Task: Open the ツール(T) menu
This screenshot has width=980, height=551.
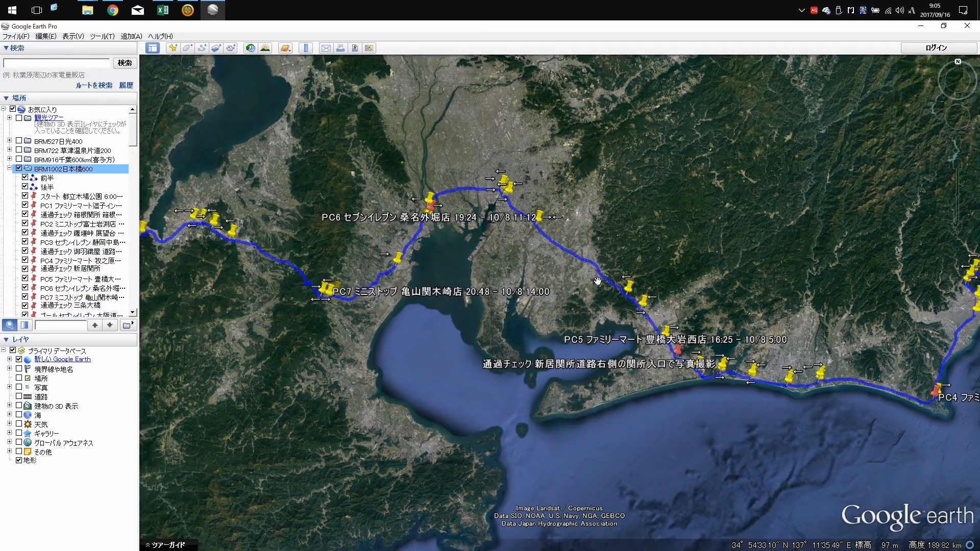Action: [102, 36]
